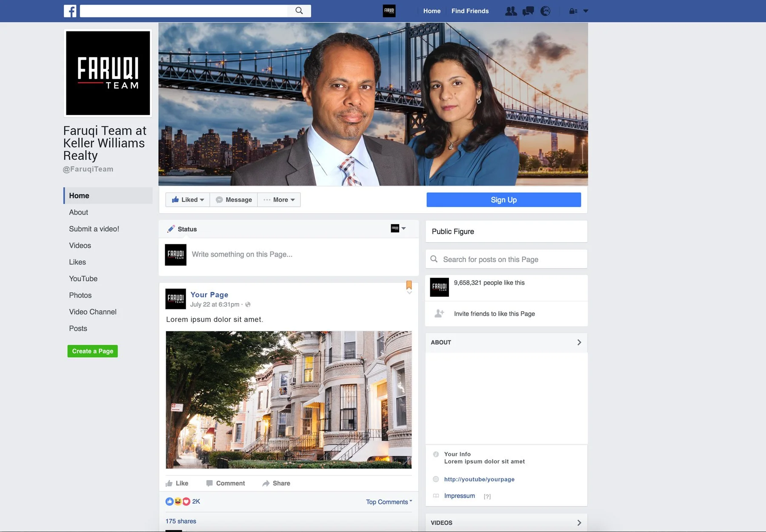This screenshot has width=766, height=532.
Task: Open the Faruqi profile thumbnail in top bar
Action: pyautogui.click(x=389, y=11)
